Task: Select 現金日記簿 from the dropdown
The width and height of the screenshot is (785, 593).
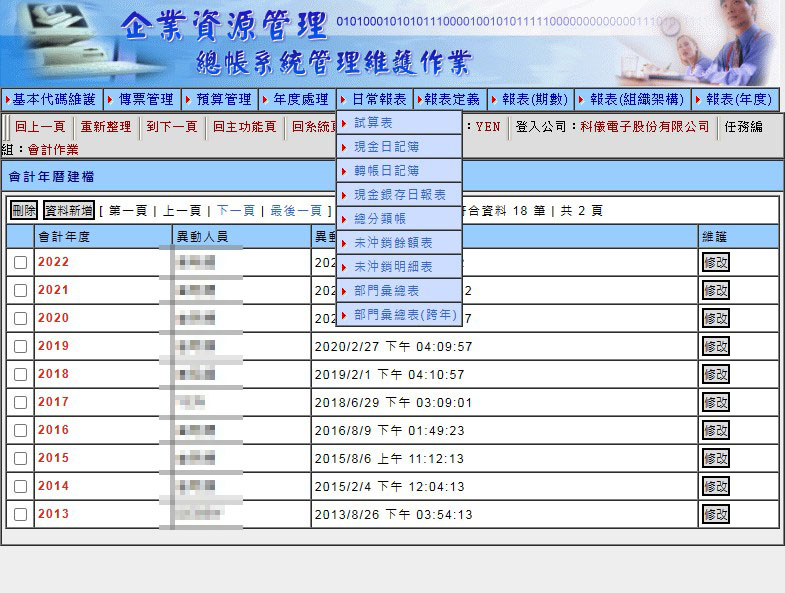Action: [399, 147]
